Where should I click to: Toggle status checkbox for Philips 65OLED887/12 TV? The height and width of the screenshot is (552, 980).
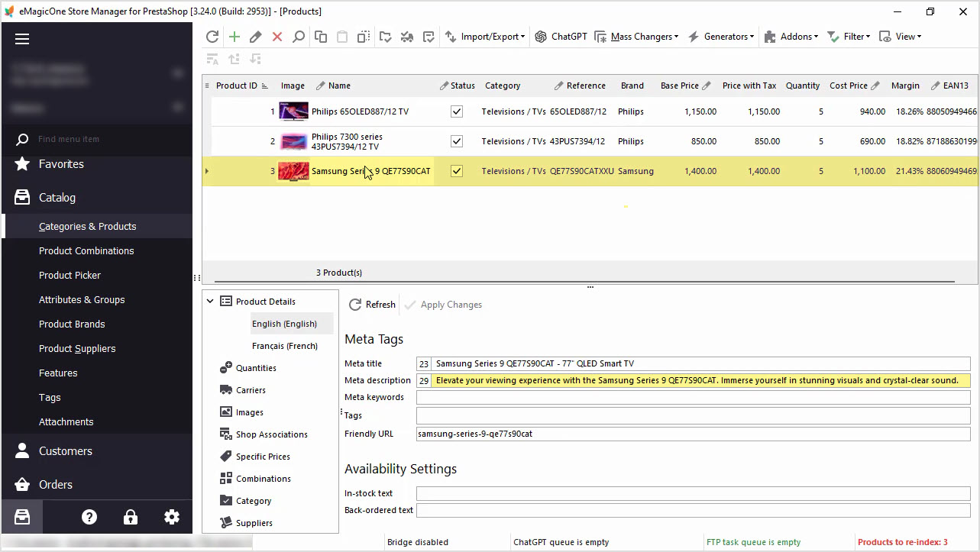457,111
